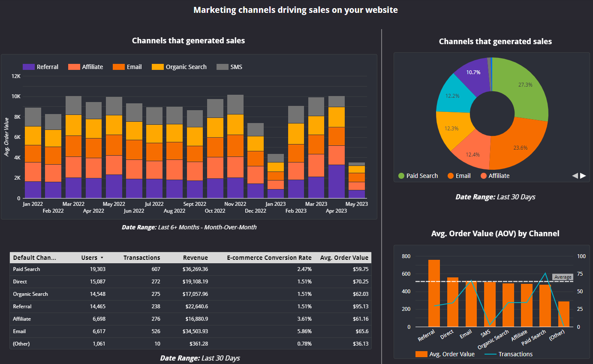Sort table by Transactions column header
The image size is (593, 364).
tap(141, 258)
